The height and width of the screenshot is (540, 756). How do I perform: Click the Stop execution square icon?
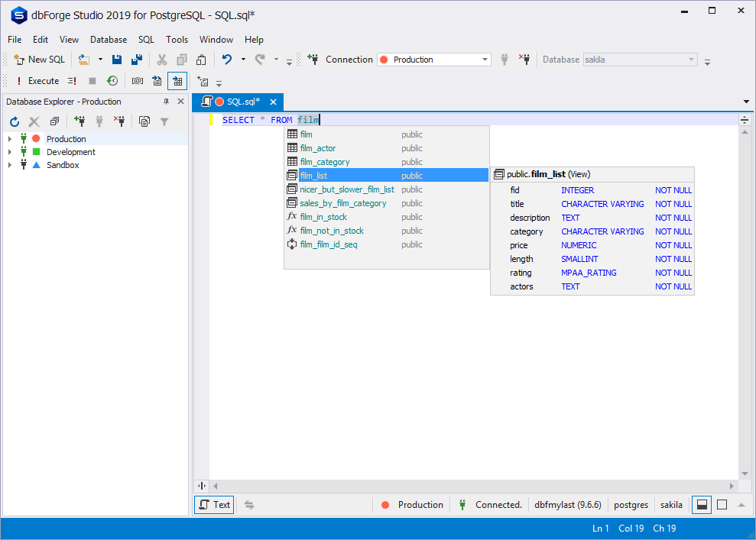click(92, 81)
